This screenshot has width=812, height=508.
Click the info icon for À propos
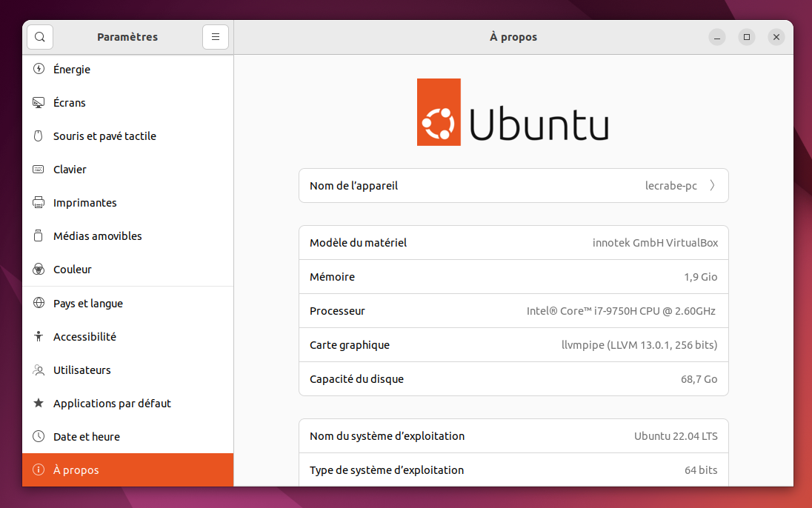click(39, 469)
